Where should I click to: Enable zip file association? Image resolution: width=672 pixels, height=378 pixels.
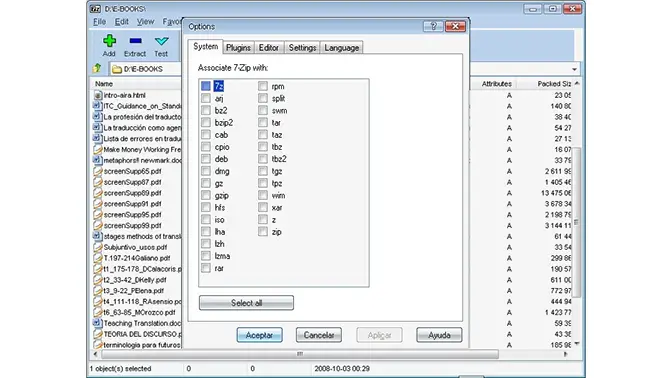pyautogui.click(x=263, y=232)
